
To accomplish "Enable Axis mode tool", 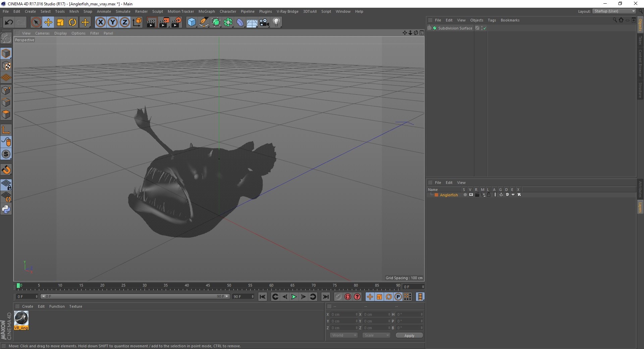I will coord(6,130).
